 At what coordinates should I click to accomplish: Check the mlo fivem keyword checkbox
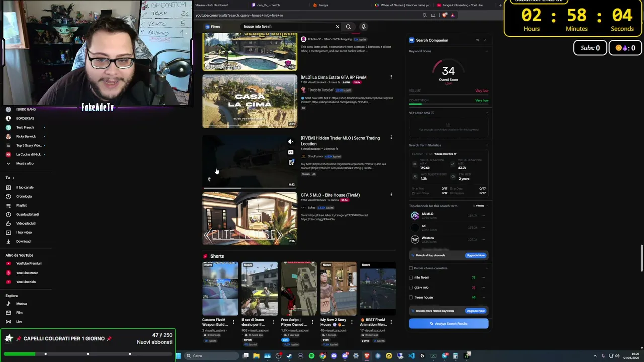click(x=411, y=278)
